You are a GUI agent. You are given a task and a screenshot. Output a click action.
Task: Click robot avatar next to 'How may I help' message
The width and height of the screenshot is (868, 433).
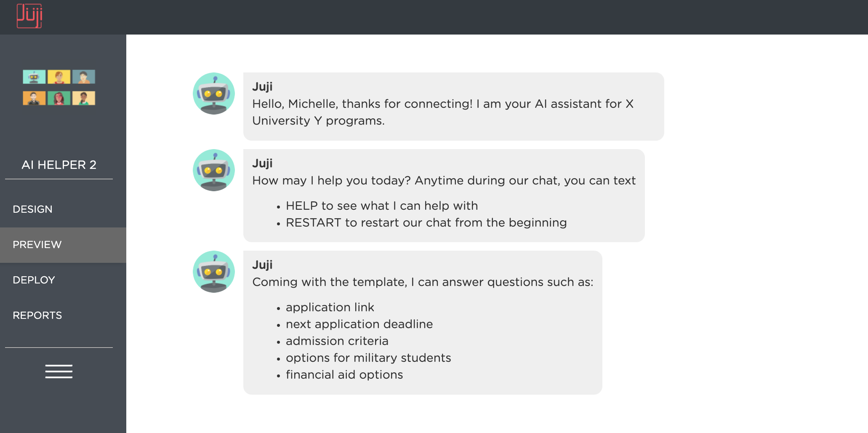pyautogui.click(x=214, y=170)
